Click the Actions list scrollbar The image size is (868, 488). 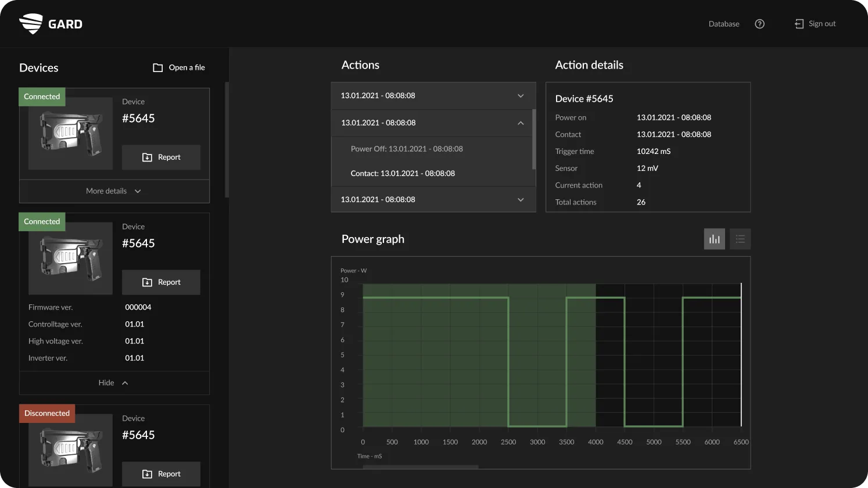tap(534, 139)
